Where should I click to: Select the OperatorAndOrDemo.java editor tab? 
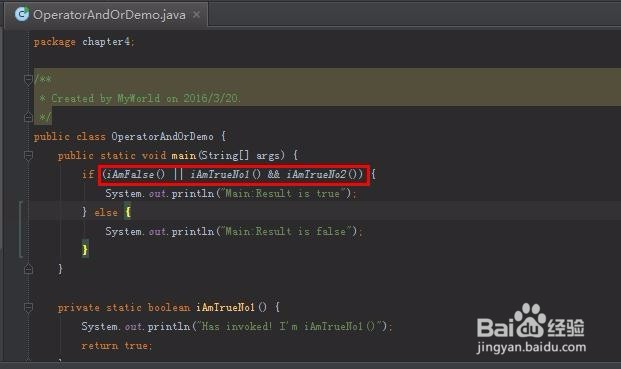(x=106, y=15)
